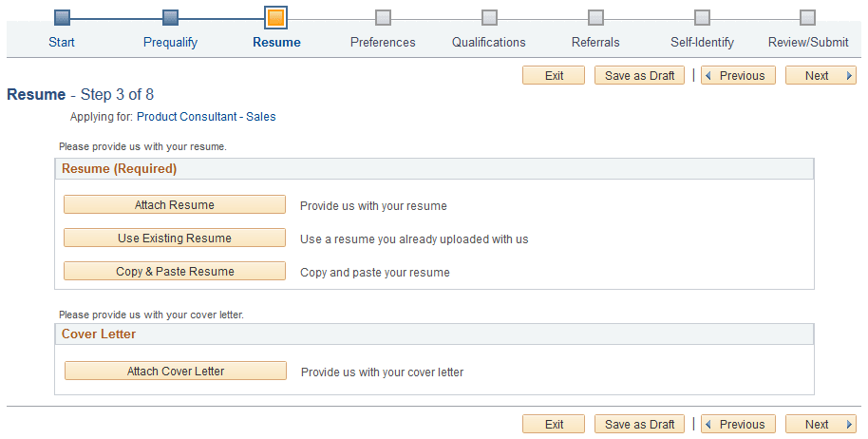The image size is (868, 439).
Task: Click the highlighted Resume step icon
Action: [276, 17]
